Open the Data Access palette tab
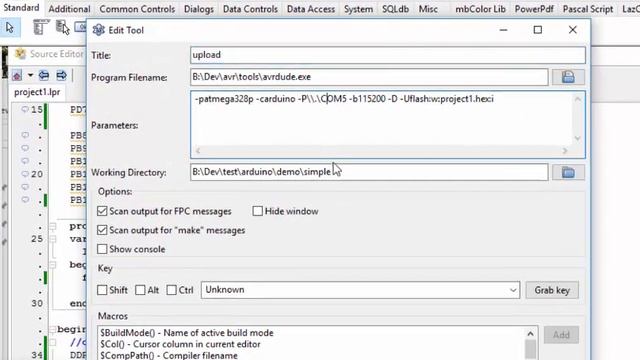 311,9
